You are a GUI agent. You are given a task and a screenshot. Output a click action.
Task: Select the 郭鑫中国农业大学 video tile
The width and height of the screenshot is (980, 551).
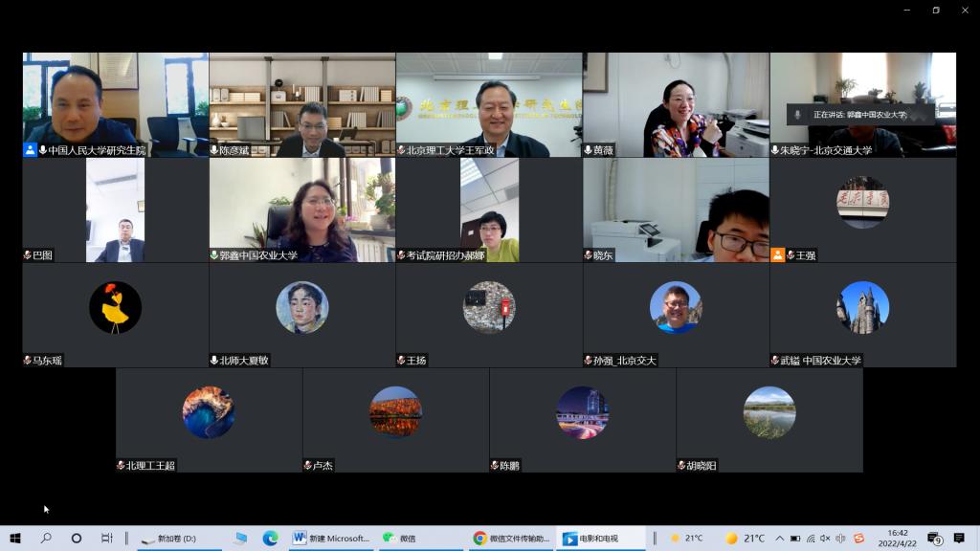tap(301, 209)
